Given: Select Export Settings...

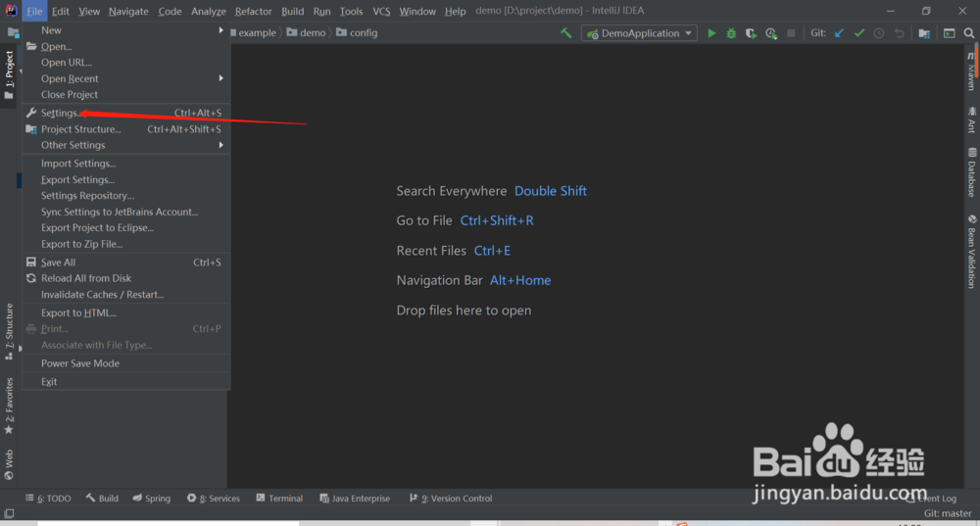Looking at the screenshot, I should click(x=126, y=179).
